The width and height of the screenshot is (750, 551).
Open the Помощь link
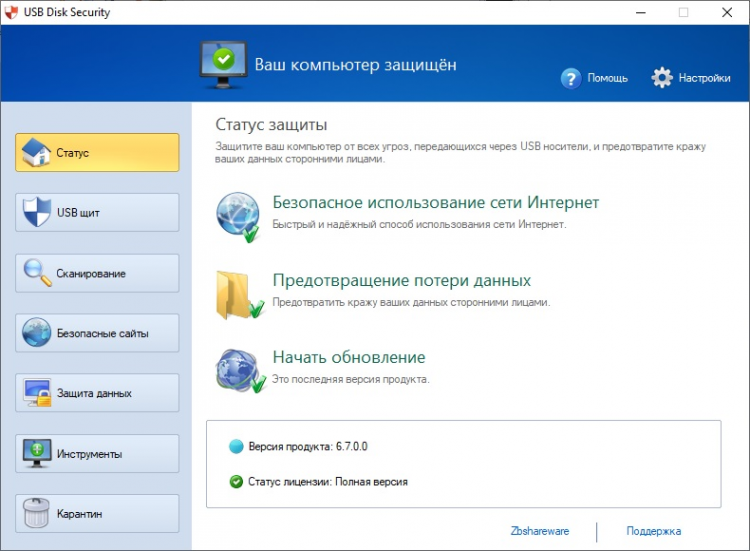[607, 78]
